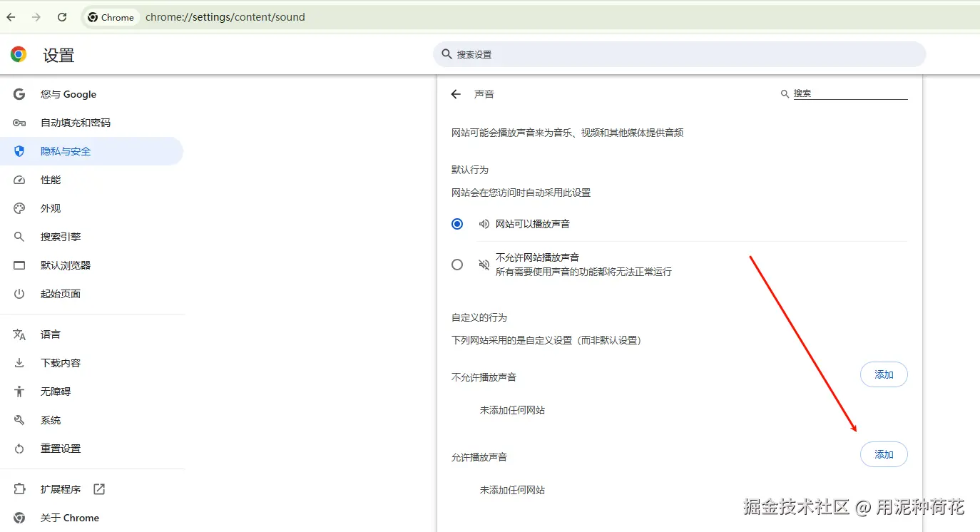
Task: Select the 网站可以播放声音 radio button
Action: [457, 224]
